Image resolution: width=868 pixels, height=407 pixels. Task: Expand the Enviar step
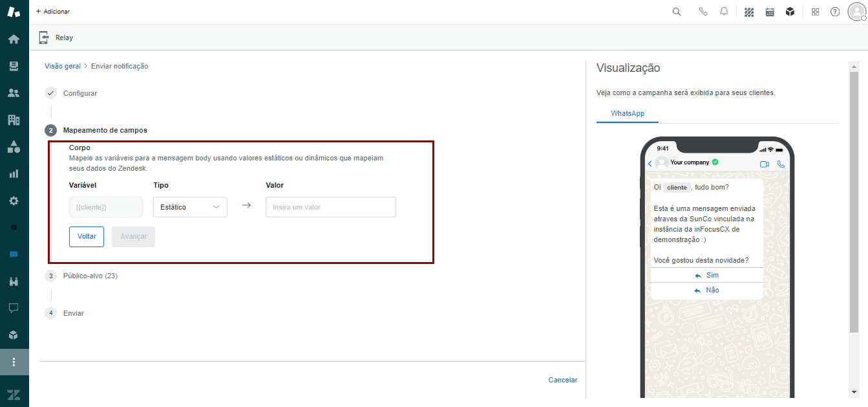(74, 313)
